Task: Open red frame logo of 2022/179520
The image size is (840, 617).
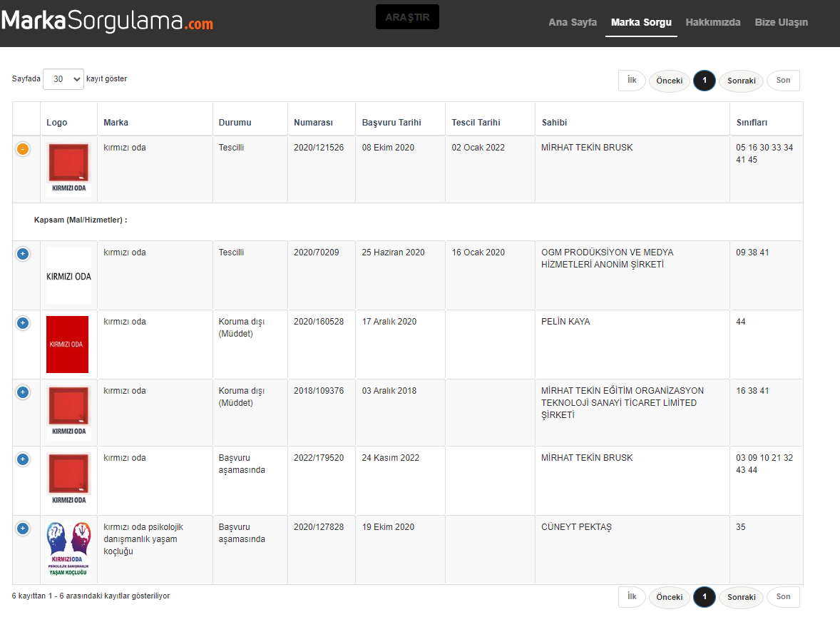Action: [x=68, y=479]
